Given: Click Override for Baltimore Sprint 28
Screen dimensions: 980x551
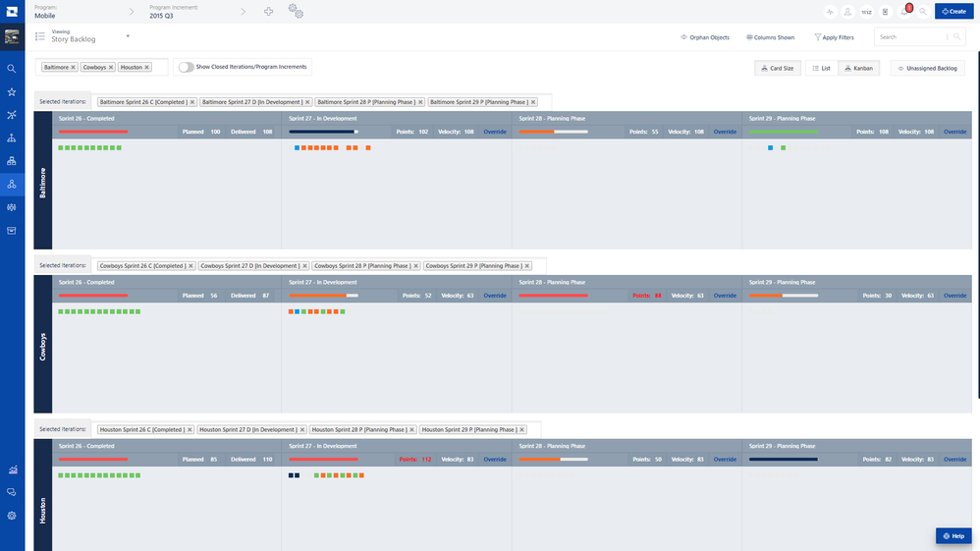Looking at the screenshot, I should [x=725, y=132].
